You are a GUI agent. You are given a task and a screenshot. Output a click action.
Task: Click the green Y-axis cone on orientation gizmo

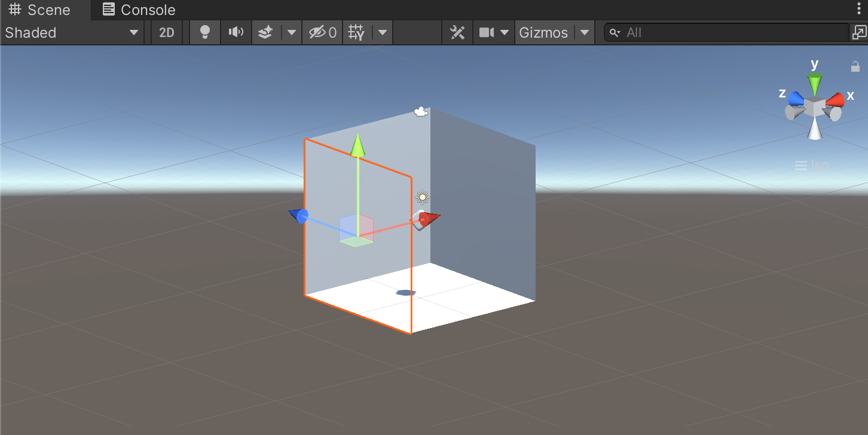[814, 82]
